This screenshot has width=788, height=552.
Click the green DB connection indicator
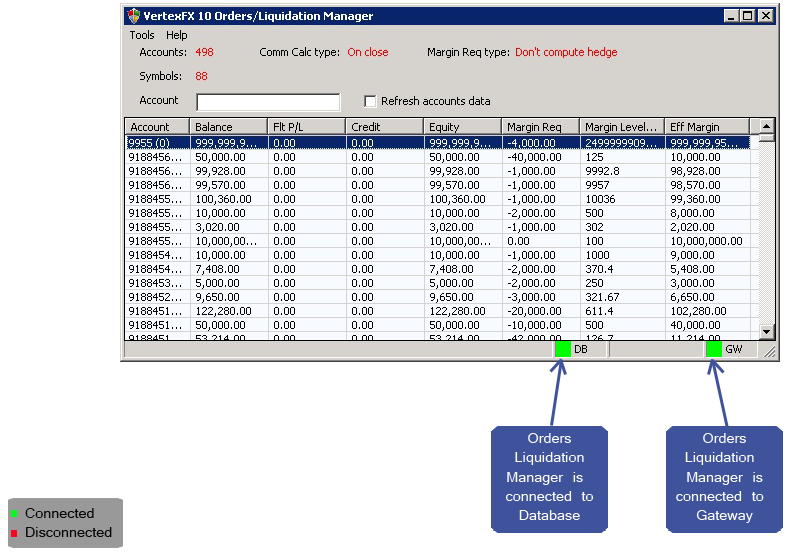(x=563, y=349)
